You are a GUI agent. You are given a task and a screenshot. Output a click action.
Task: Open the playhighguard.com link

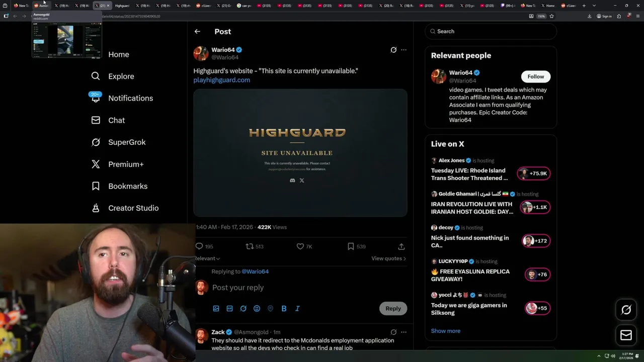pos(221,80)
